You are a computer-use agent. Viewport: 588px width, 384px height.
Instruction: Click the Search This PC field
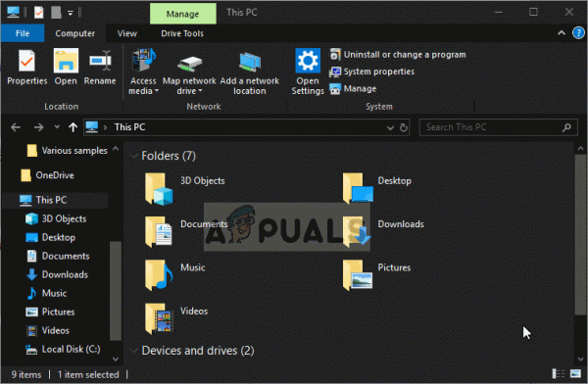(x=498, y=127)
